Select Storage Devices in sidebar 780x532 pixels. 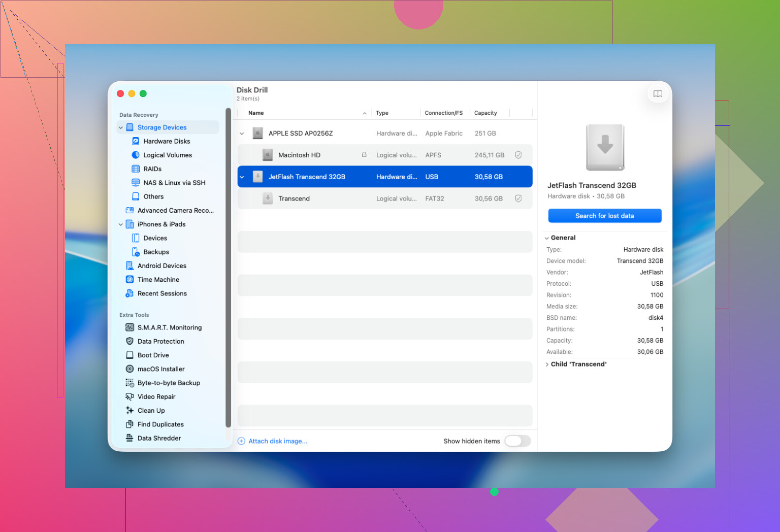click(168, 127)
